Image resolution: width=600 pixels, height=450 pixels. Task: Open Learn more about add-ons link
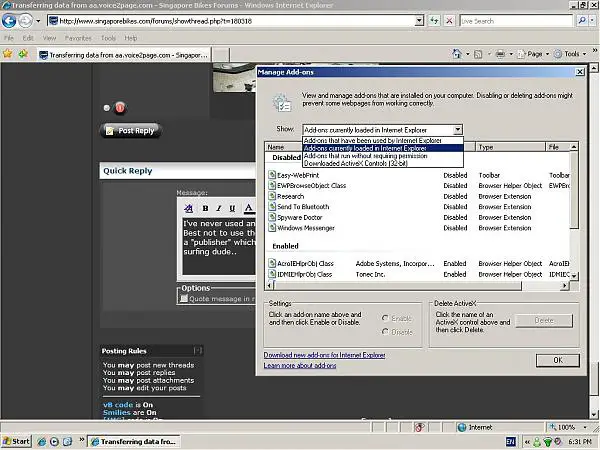(x=300, y=365)
